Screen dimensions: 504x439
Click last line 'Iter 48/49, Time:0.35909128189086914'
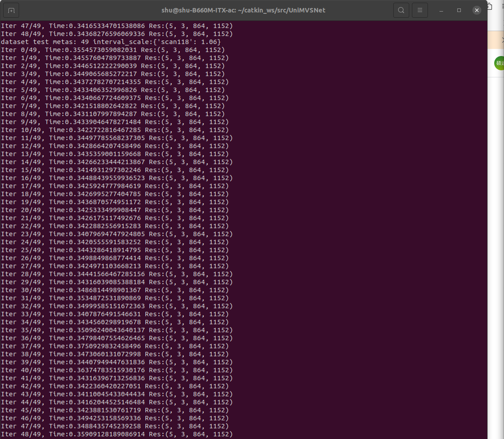click(117, 434)
